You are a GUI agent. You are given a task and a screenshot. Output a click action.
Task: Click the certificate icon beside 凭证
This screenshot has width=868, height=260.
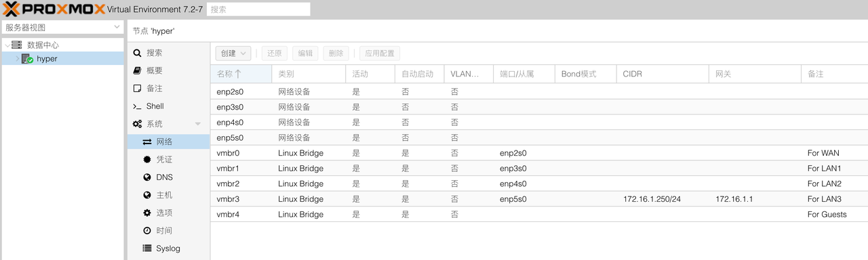(147, 159)
